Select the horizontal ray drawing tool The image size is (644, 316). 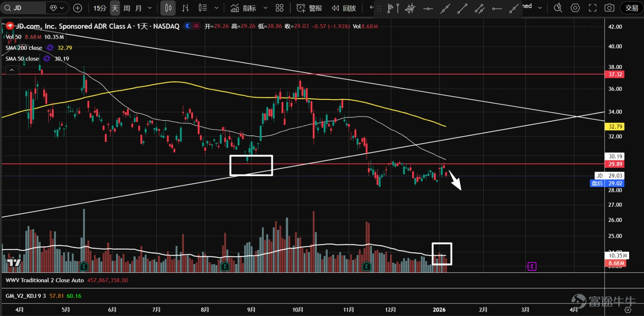tap(497, 8)
